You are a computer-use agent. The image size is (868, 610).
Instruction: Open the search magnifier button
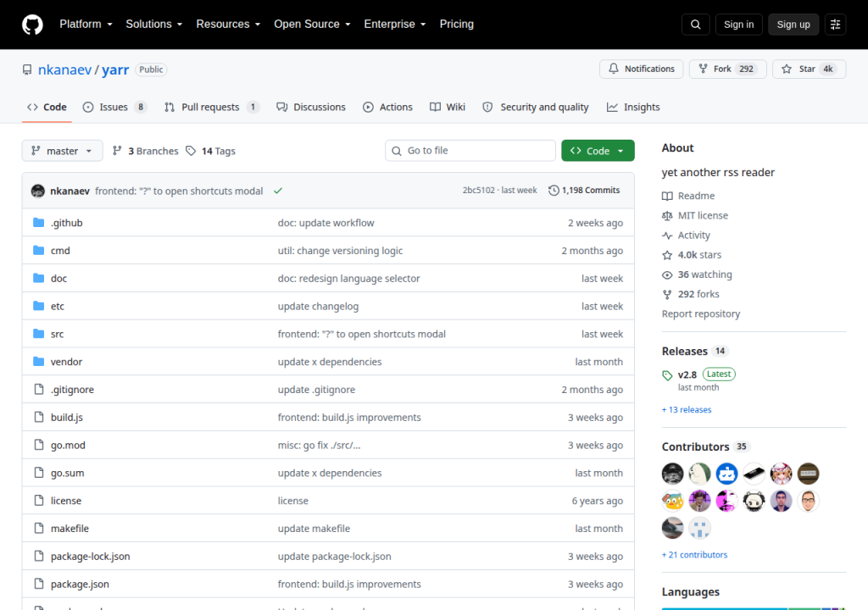[x=696, y=25]
